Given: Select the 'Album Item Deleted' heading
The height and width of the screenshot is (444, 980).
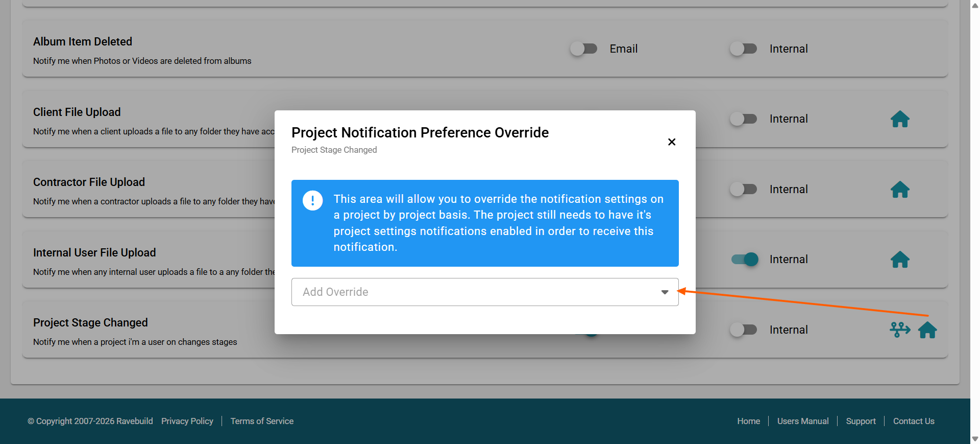Looking at the screenshot, I should 83,41.
